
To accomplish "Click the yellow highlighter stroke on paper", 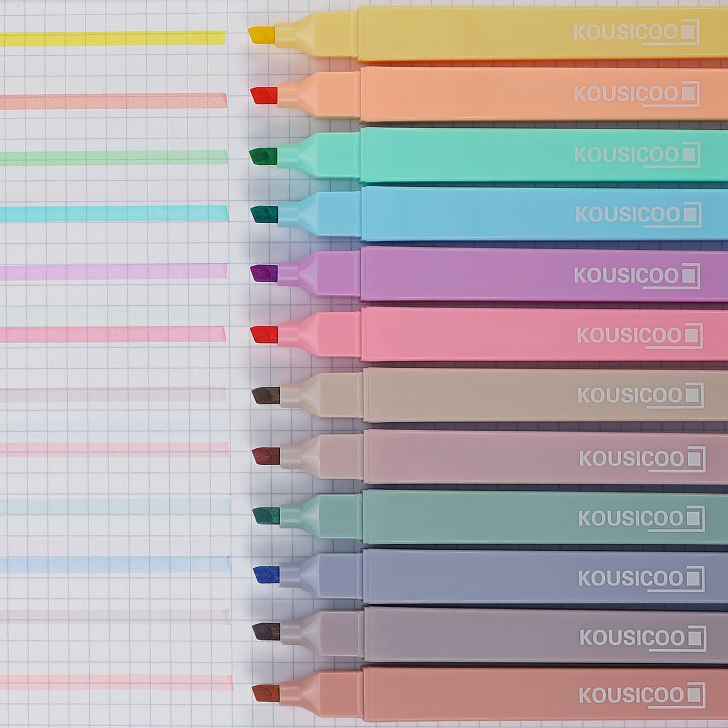I will 113,39.
